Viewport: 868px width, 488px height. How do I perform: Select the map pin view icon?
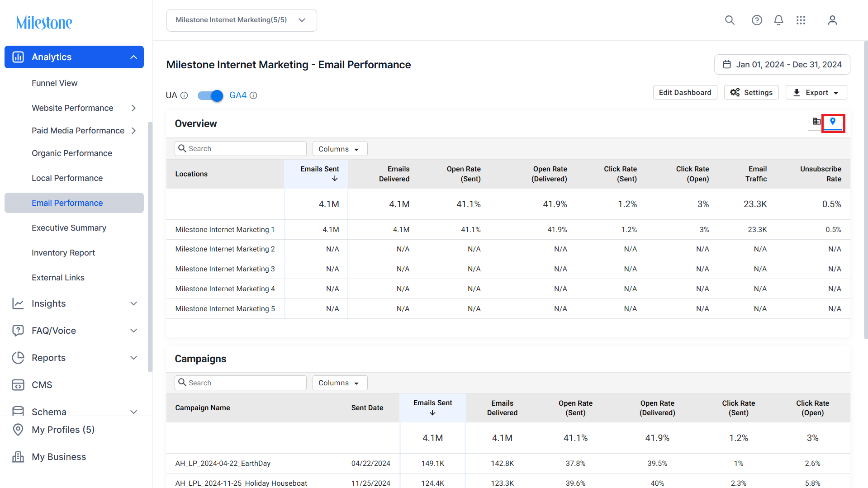click(x=833, y=121)
